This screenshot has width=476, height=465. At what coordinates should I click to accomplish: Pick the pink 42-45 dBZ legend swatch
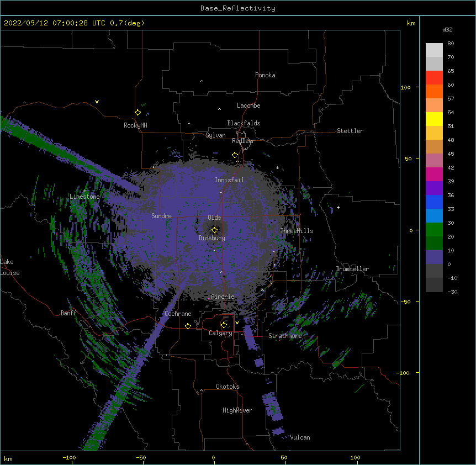[434, 160]
